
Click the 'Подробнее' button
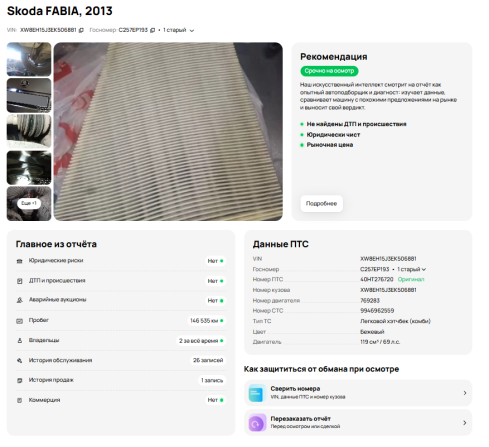pyautogui.click(x=321, y=203)
